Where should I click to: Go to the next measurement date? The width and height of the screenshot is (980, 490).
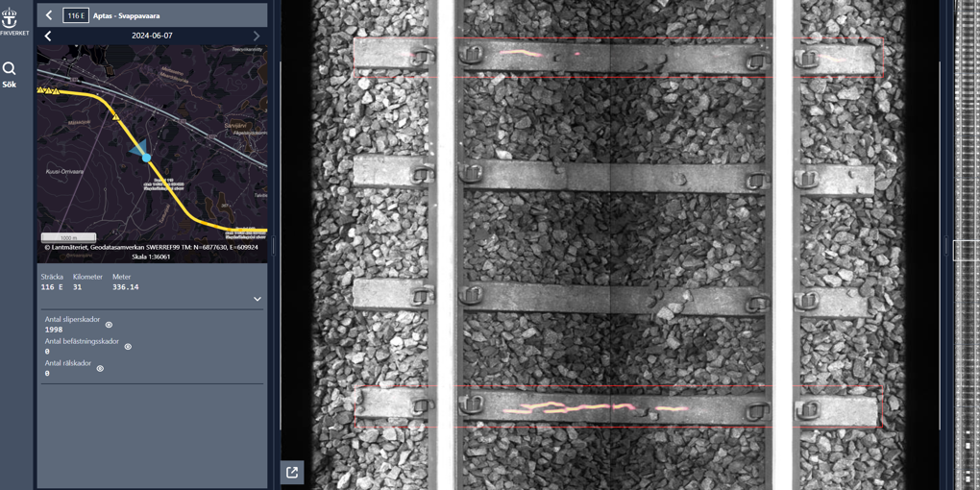[x=256, y=37]
